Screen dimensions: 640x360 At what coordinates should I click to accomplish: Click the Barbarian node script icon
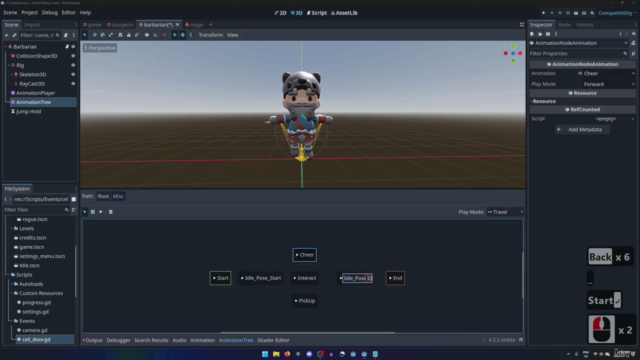(67, 47)
